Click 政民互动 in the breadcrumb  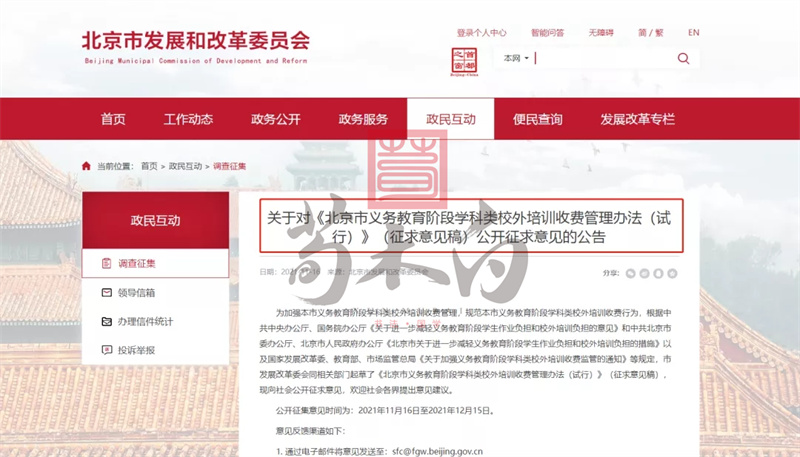[x=185, y=166]
